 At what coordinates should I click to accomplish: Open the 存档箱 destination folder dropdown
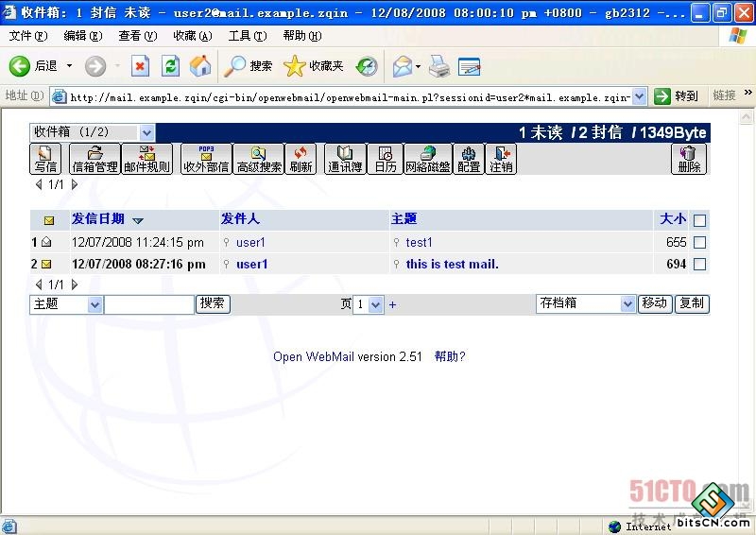pyautogui.click(x=627, y=304)
